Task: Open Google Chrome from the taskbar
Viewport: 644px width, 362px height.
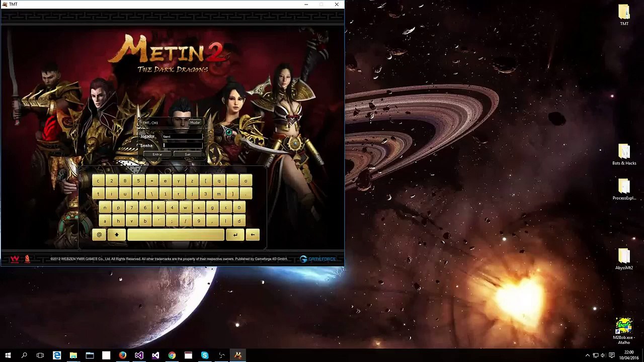Action: [x=172, y=355]
